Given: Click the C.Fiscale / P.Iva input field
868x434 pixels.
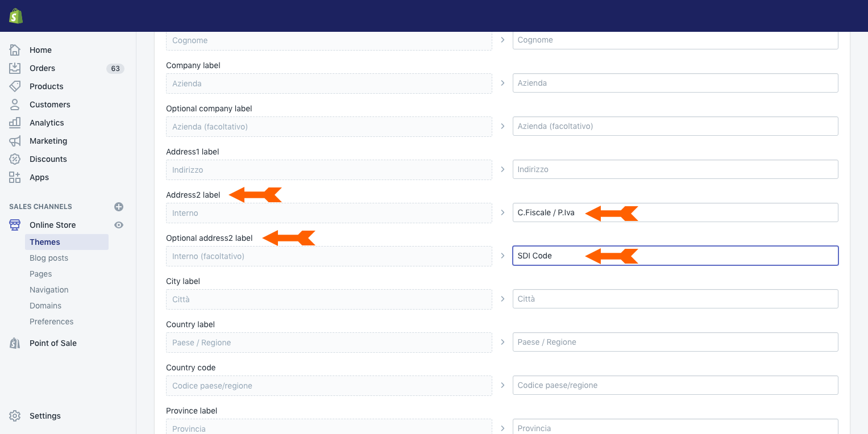Looking at the screenshot, I should click(x=675, y=212).
